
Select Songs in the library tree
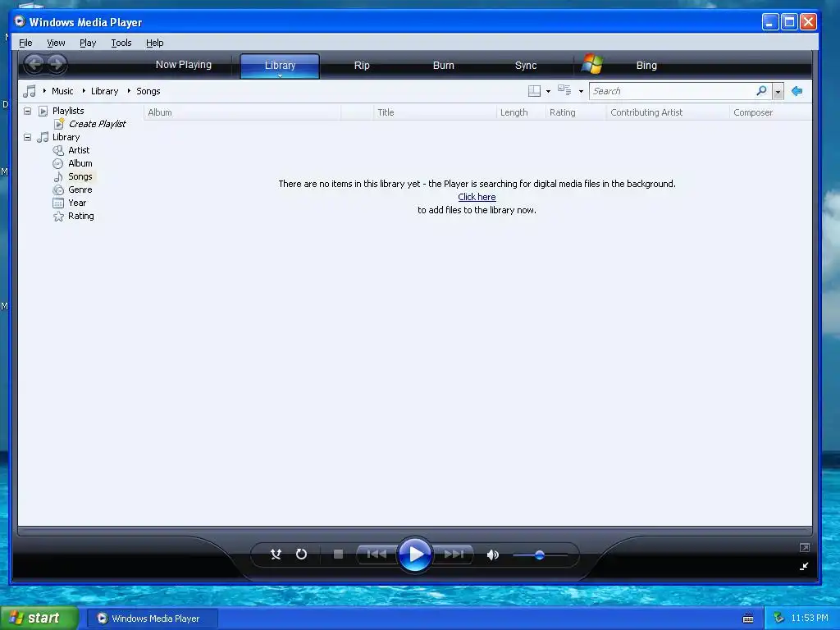[80, 177]
